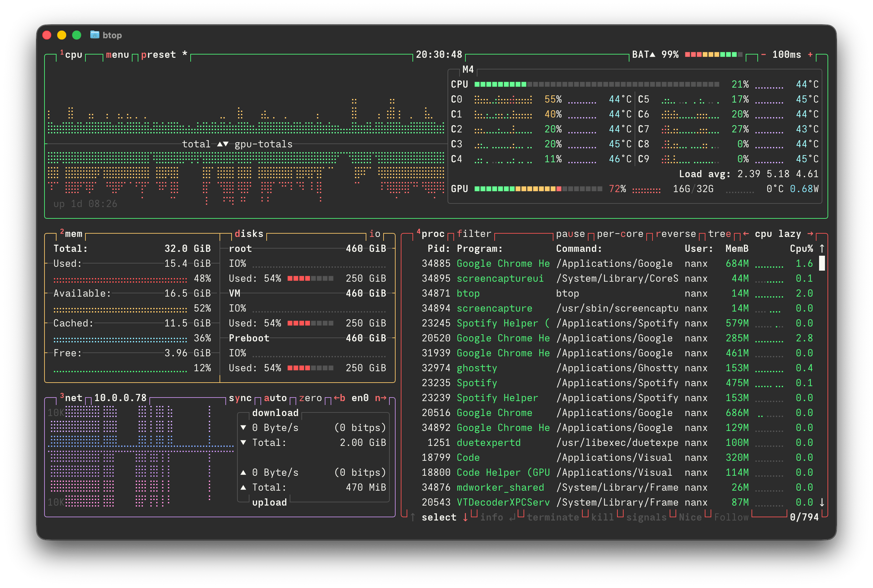The width and height of the screenshot is (873, 588).
Task: Reverse the process sort order
Action: (676, 234)
